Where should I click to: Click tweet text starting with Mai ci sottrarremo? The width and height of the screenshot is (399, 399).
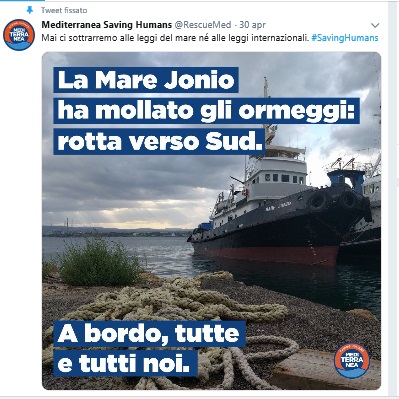(175, 38)
